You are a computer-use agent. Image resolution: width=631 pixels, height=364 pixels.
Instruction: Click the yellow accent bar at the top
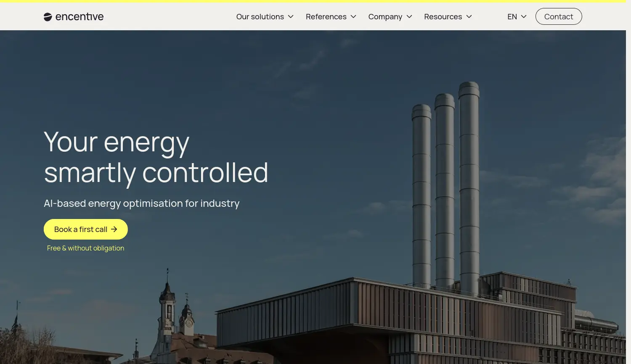pyautogui.click(x=315, y=1)
